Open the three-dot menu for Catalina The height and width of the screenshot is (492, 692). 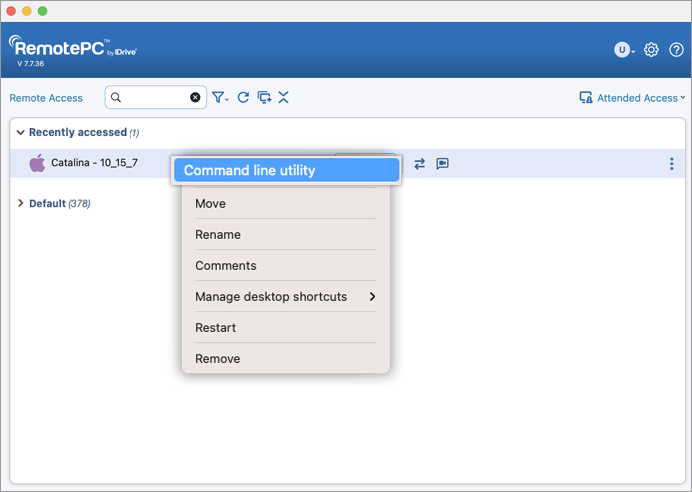(671, 164)
